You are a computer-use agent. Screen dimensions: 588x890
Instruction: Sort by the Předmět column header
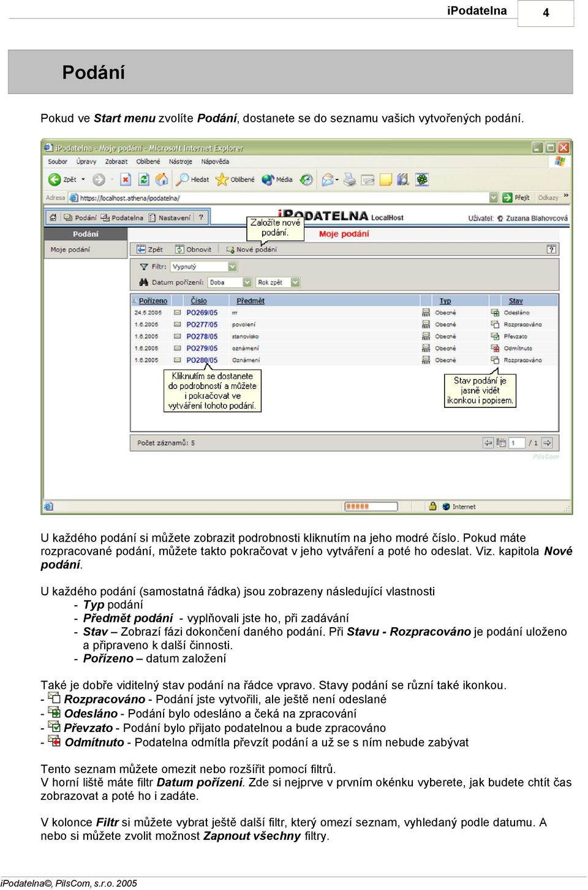[x=251, y=301]
